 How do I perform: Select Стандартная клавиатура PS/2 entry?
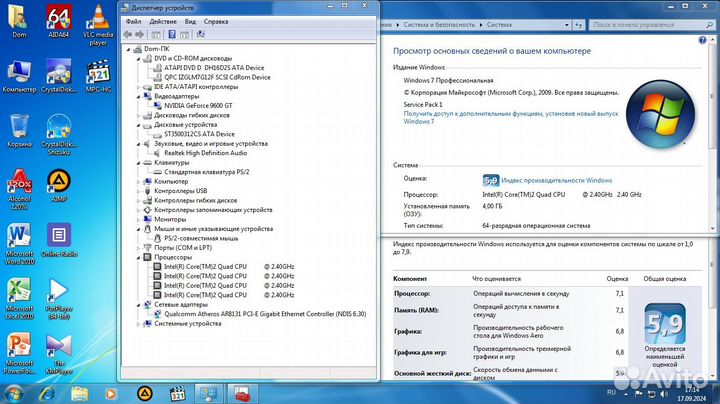[207, 172]
